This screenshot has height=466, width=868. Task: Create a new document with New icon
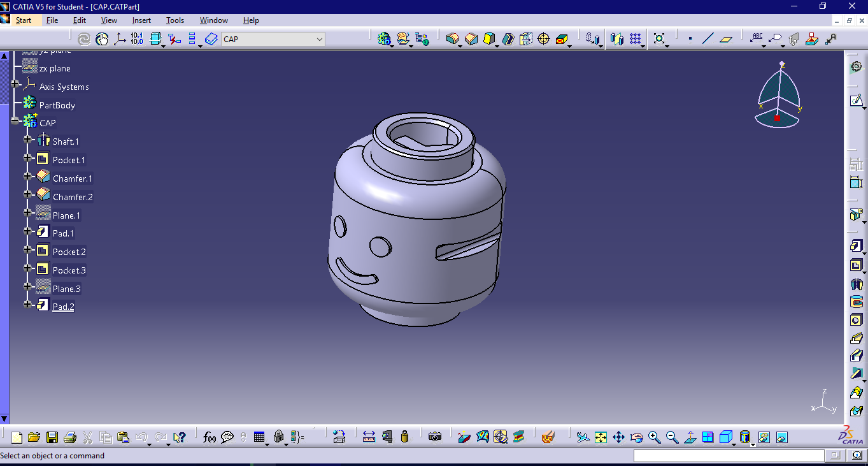point(17,437)
